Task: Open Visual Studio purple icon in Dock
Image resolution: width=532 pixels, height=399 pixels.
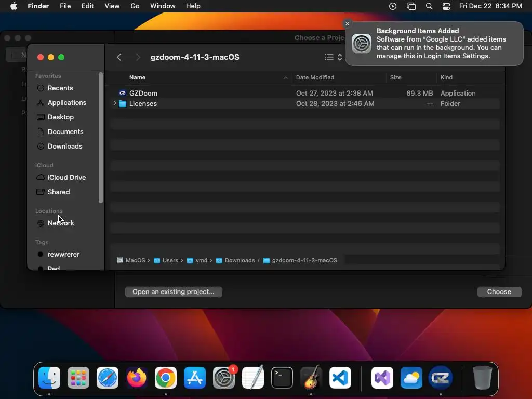Action: [x=382, y=377]
